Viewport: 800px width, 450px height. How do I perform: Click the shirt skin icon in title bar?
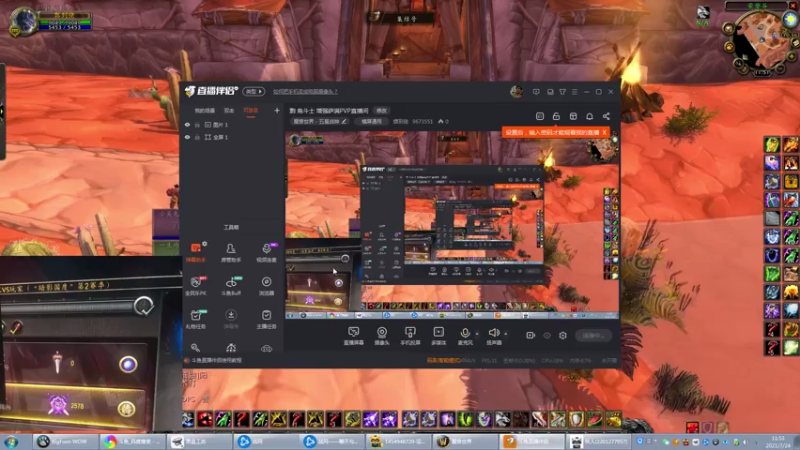click(562, 92)
